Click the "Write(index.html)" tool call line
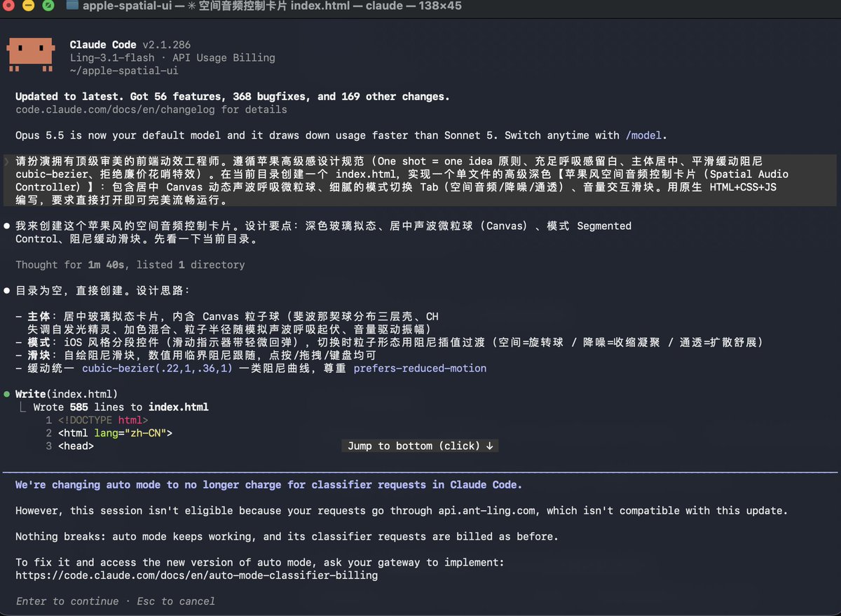841x616 pixels. (67, 394)
